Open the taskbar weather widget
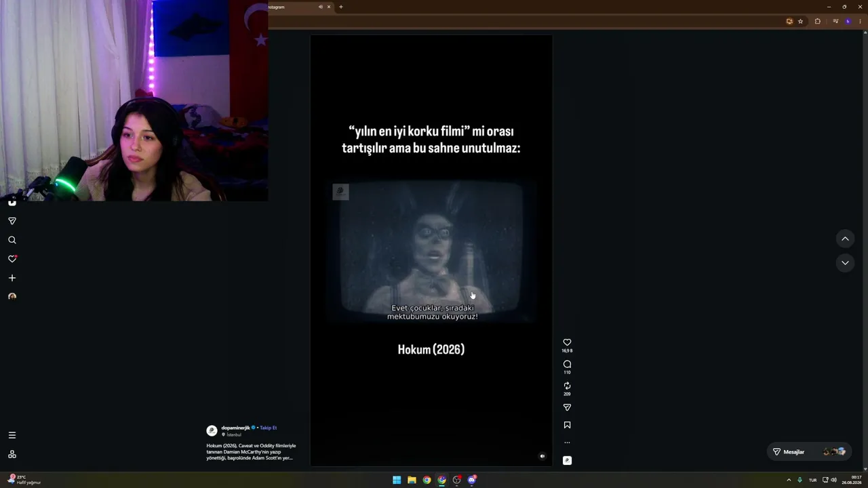Screen dimensions: 868x488 coord(24,480)
